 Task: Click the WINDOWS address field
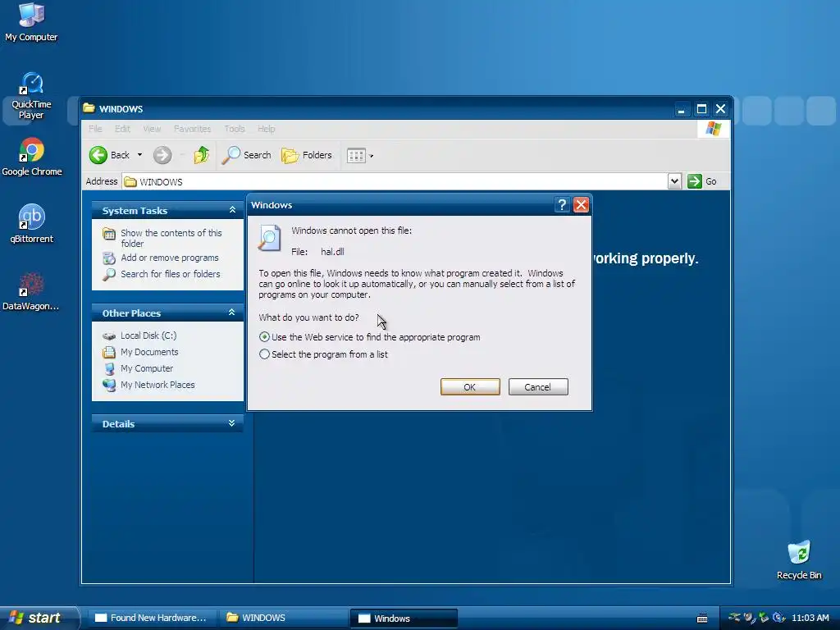[x=395, y=181]
